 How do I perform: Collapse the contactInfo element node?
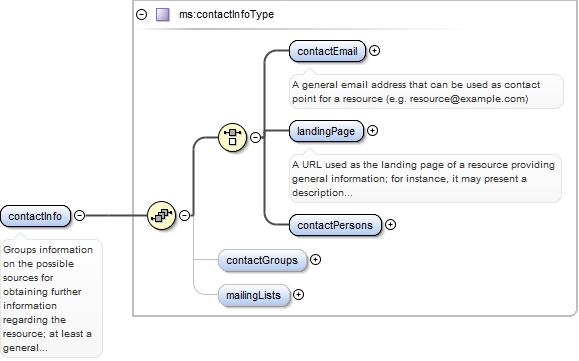pyautogui.click(x=79, y=215)
